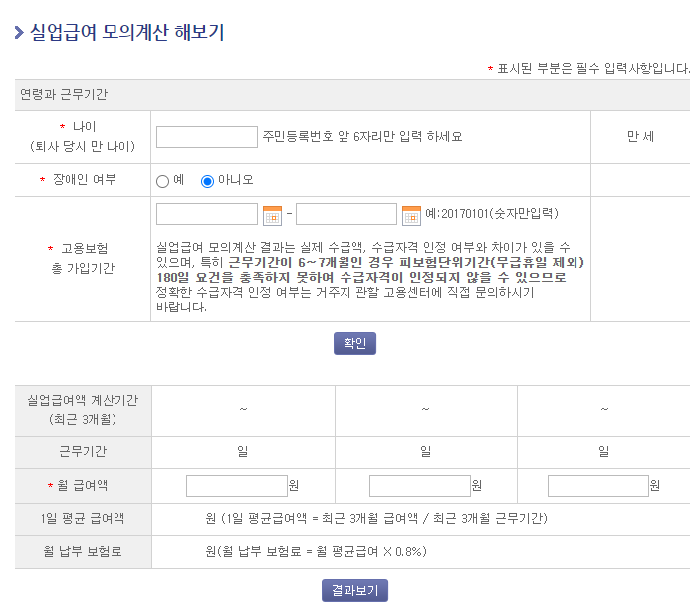Click the 나이 resident number input field
This screenshot has height=616, width=690.
pos(207,137)
